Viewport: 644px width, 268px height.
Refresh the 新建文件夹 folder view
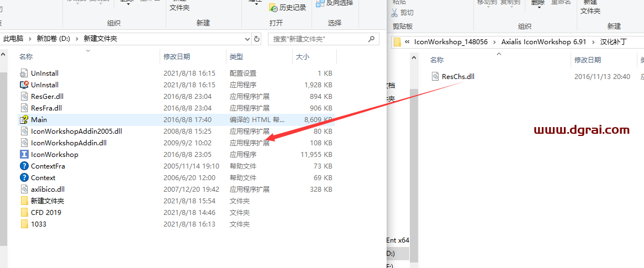click(257, 39)
